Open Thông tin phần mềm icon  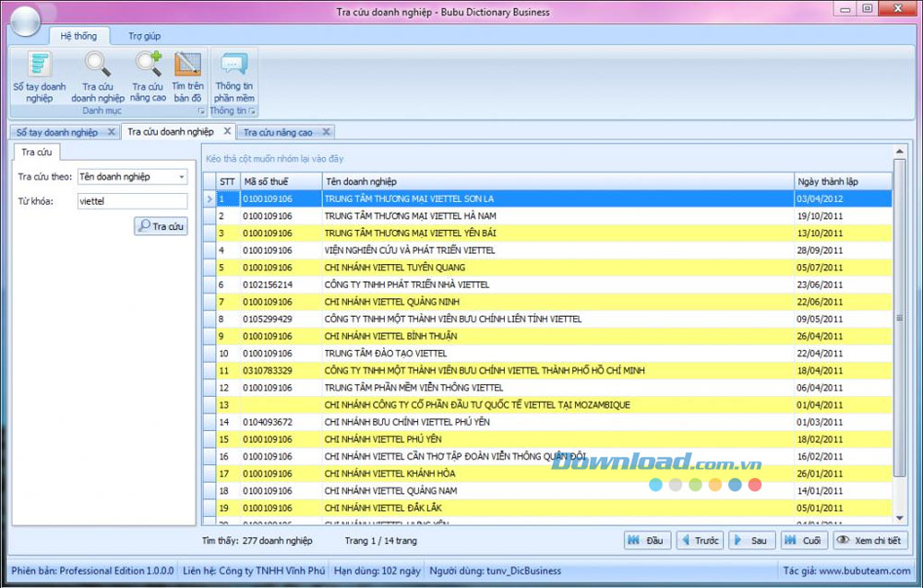point(234,65)
